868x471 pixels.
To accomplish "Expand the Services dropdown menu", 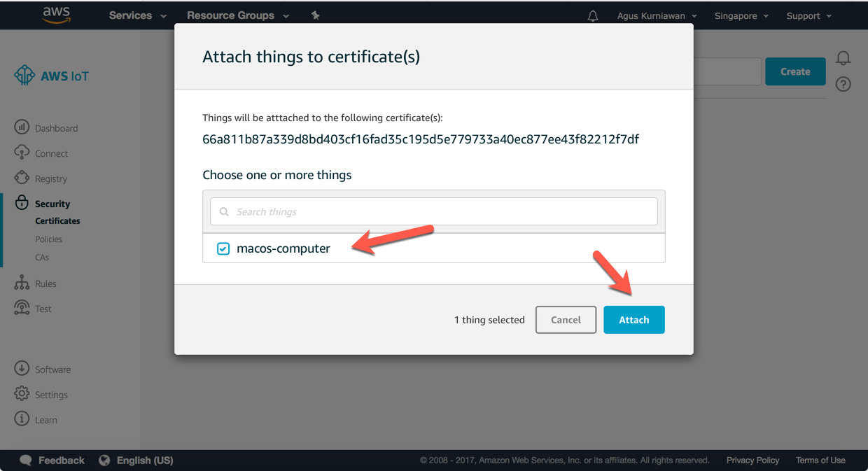I will pyautogui.click(x=138, y=15).
